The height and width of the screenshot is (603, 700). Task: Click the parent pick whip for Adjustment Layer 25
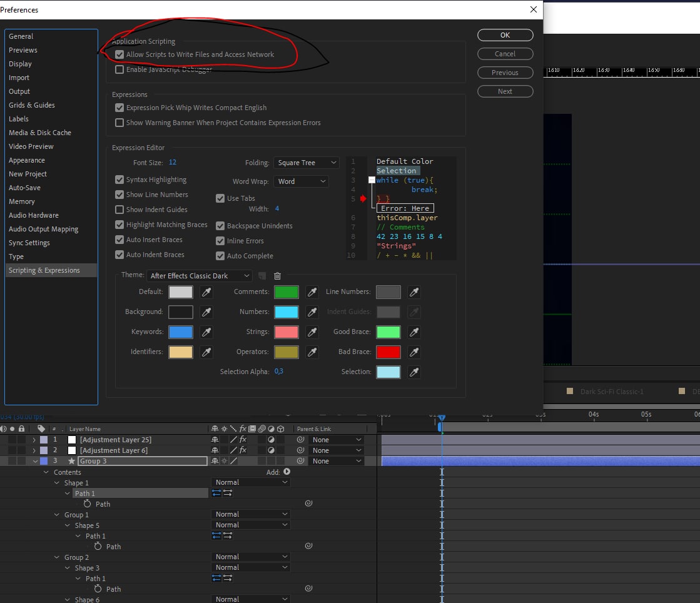point(300,440)
